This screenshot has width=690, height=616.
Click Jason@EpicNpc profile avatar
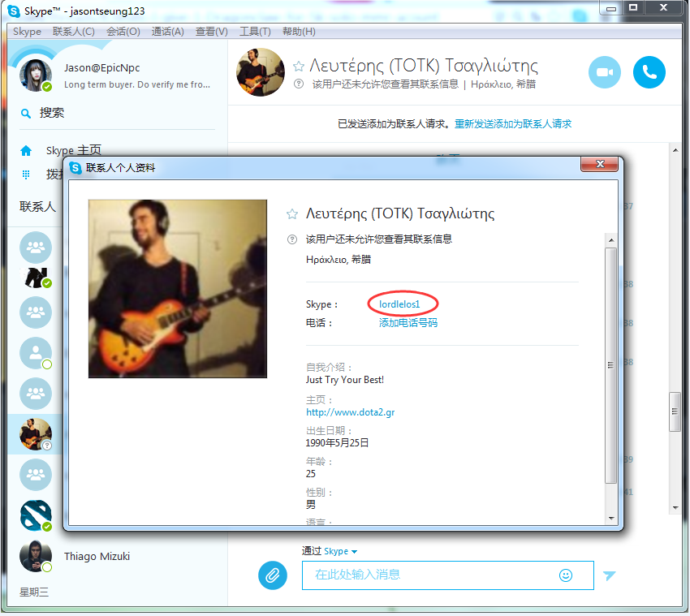pyautogui.click(x=36, y=75)
